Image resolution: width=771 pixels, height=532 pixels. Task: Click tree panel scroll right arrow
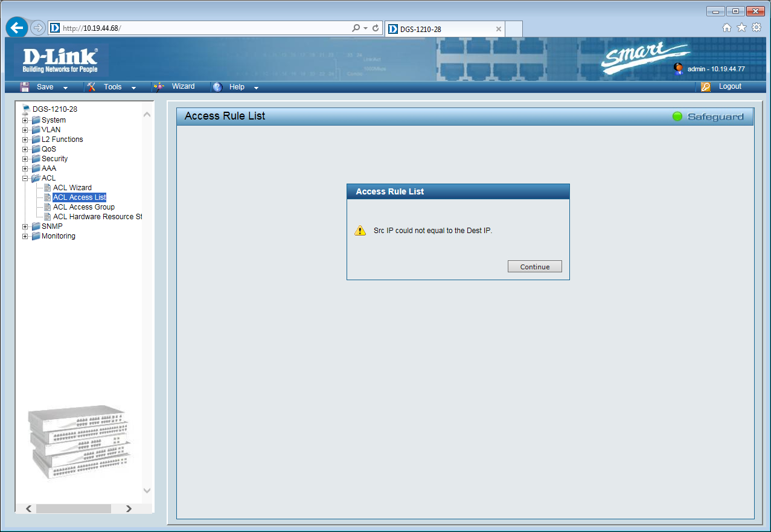click(129, 508)
